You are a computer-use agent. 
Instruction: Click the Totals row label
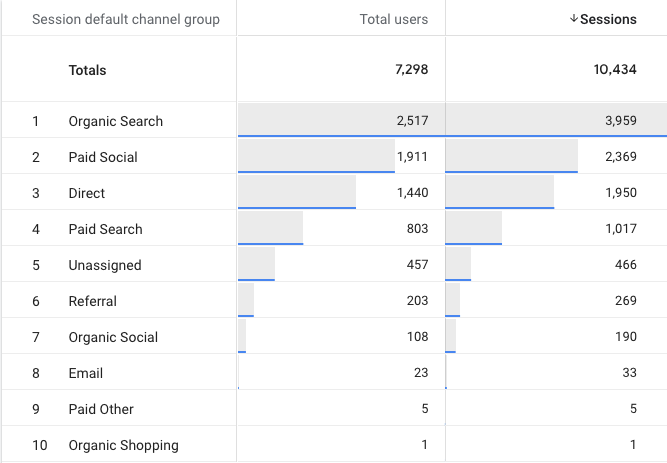(x=87, y=70)
